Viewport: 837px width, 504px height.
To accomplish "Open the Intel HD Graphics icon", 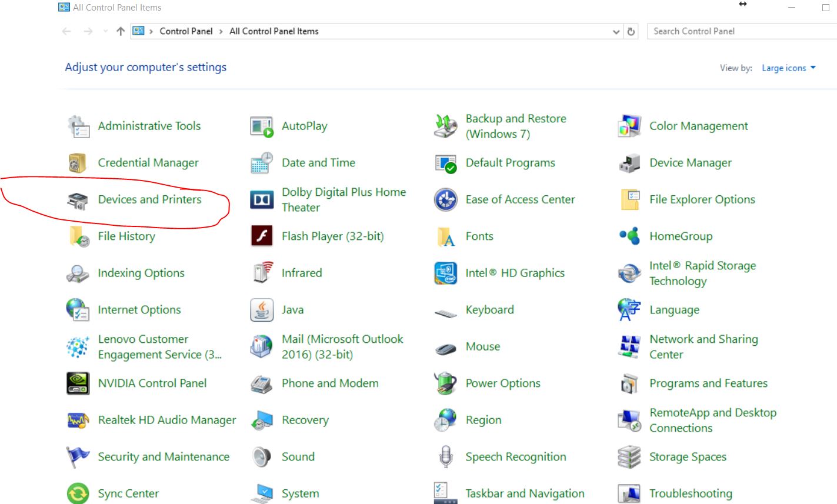I will click(x=445, y=273).
